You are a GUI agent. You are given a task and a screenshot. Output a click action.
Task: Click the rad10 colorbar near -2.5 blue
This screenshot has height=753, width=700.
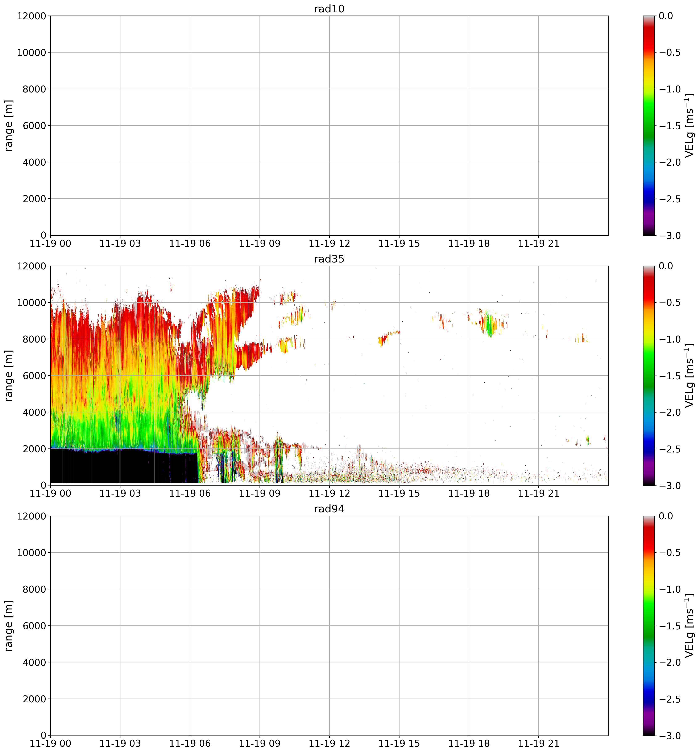[x=649, y=199]
